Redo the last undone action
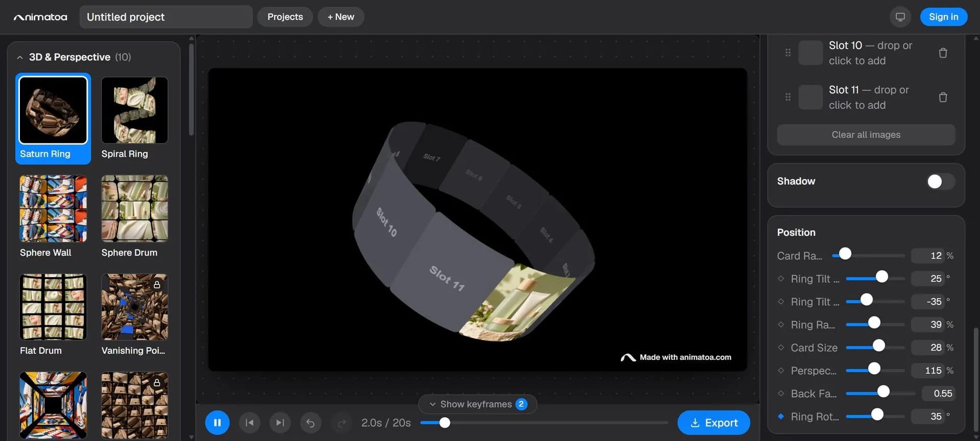 point(341,423)
